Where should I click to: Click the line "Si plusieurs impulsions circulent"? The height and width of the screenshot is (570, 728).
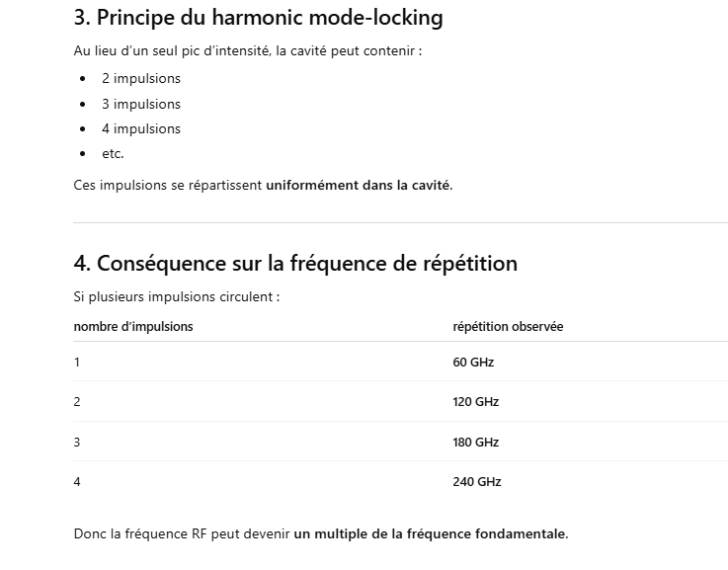(176, 296)
